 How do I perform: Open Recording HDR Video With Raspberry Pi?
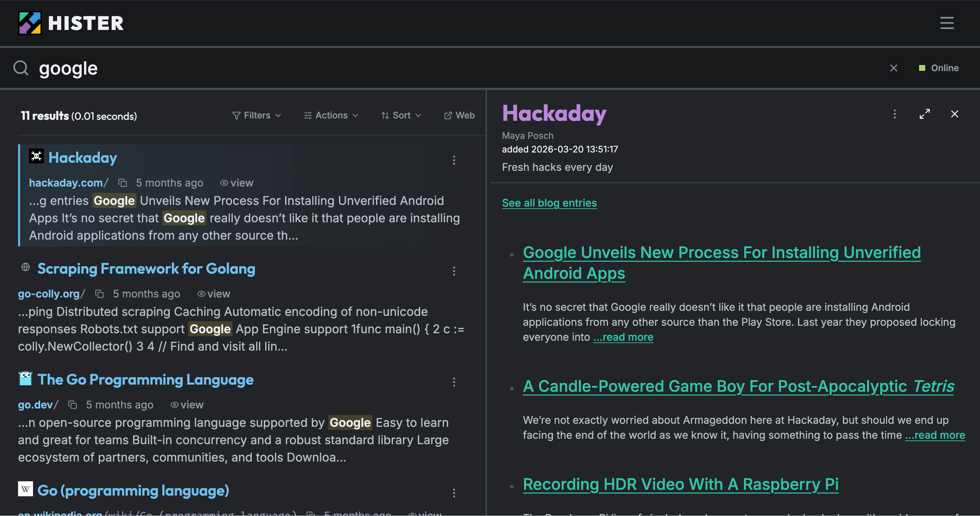point(681,484)
